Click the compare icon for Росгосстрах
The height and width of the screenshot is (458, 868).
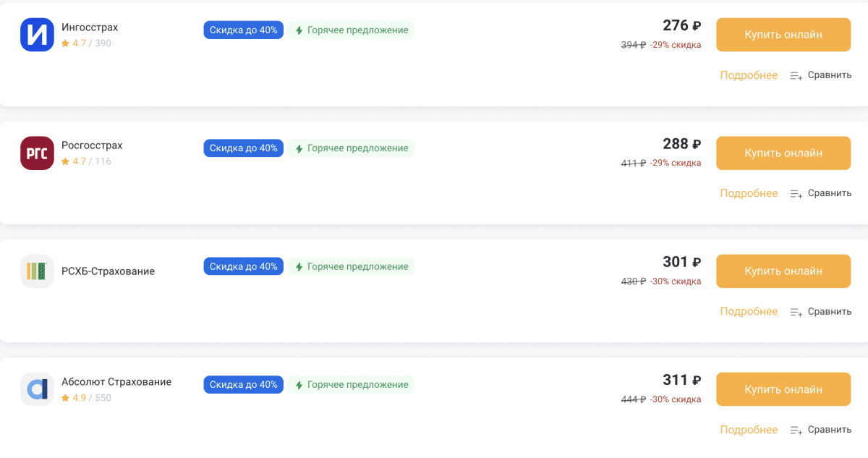click(796, 194)
